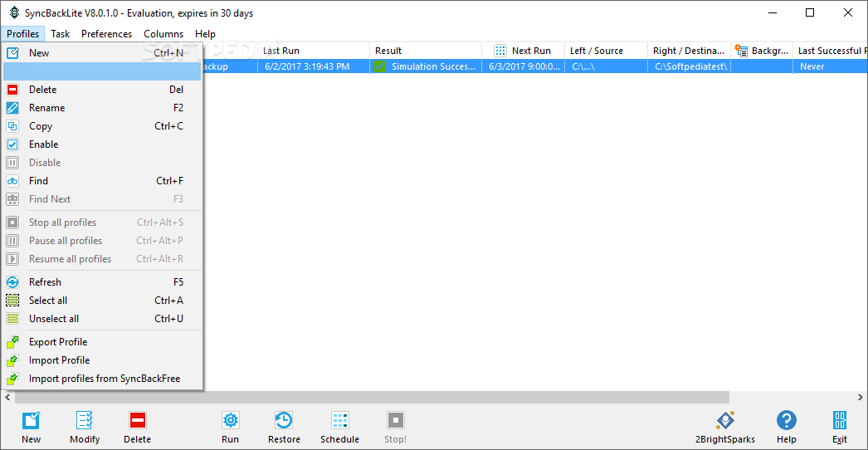Click the Right / Destination column header

click(x=690, y=51)
